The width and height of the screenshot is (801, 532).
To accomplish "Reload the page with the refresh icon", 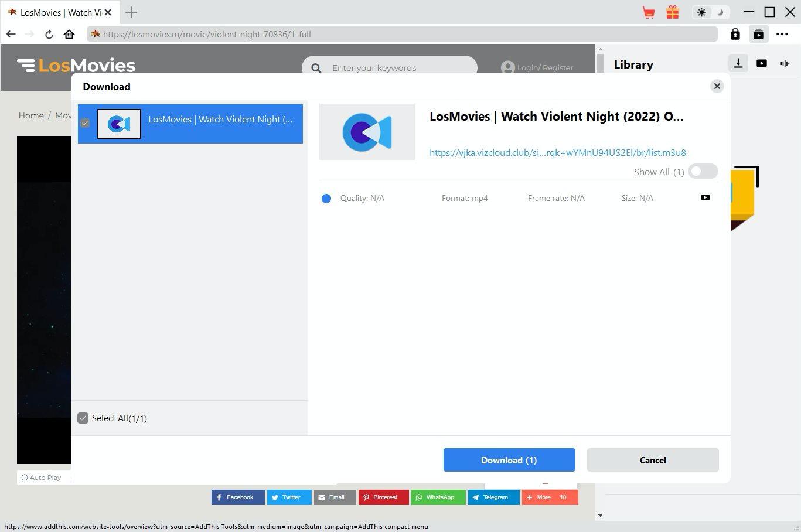I will tap(49, 34).
